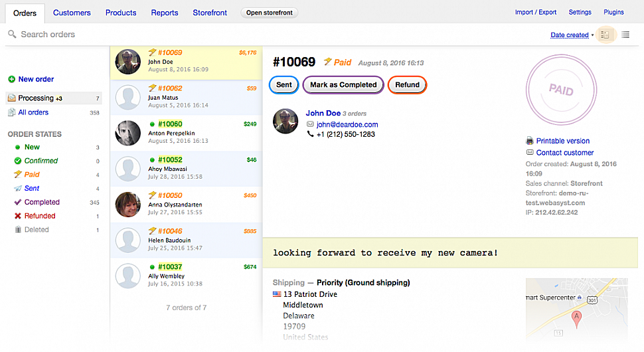This screenshot has height=352, width=644.
Task: Switch to table list view icon
Action: 625,35
